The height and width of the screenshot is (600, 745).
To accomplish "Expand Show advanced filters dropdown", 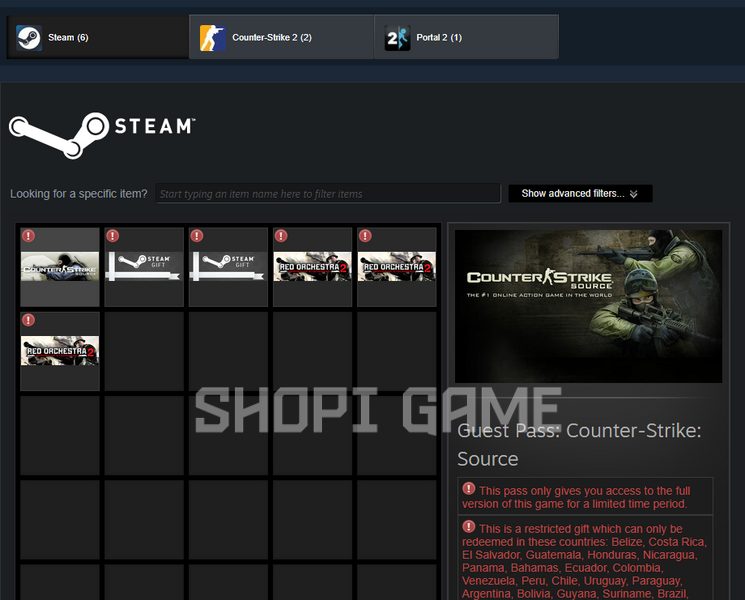I will pyautogui.click(x=580, y=193).
